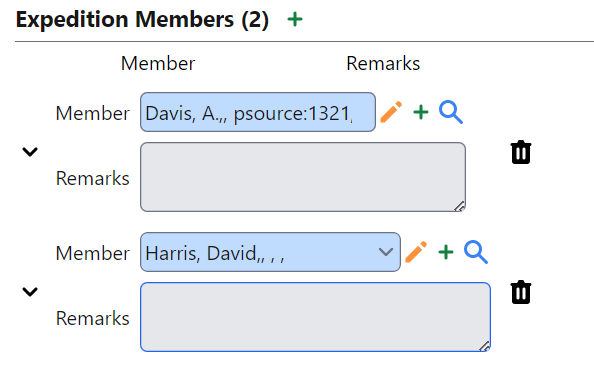Click the Expedition Members (2) heading

click(142, 19)
